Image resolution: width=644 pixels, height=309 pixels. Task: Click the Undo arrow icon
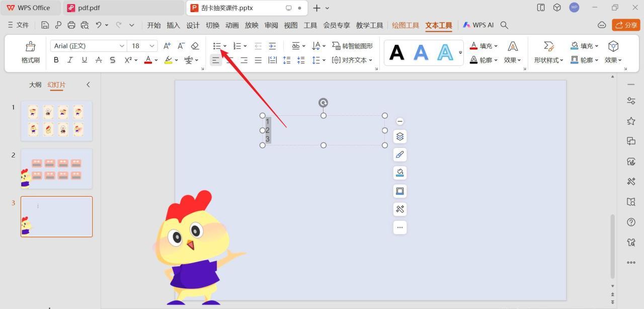tap(99, 25)
